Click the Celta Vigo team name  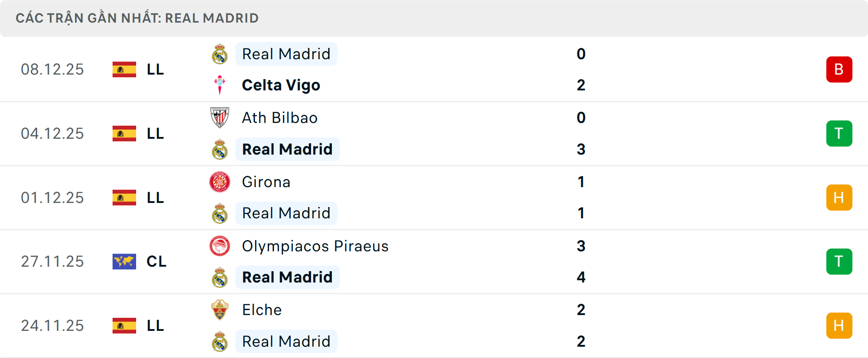pos(281,85)
